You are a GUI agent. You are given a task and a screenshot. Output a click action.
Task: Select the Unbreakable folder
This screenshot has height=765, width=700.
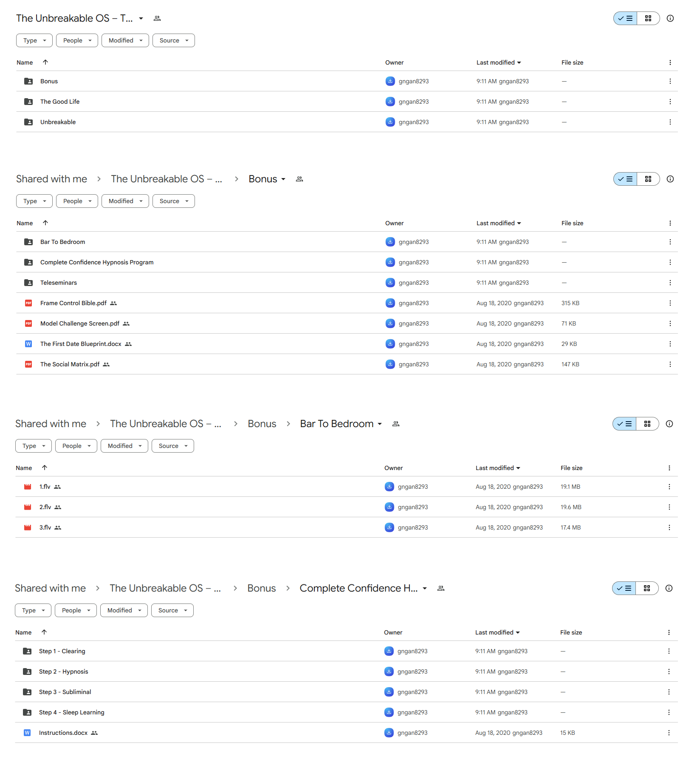click(347, 122)
